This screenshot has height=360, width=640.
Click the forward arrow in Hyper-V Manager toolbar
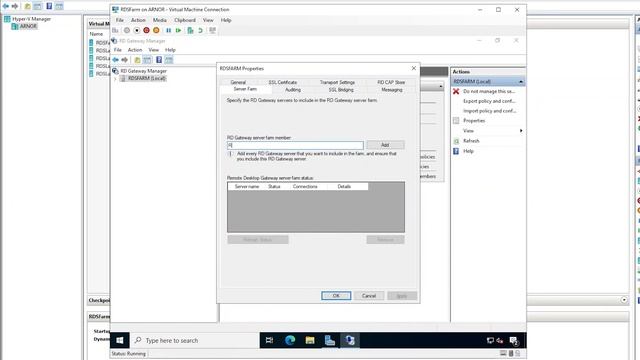15,6
